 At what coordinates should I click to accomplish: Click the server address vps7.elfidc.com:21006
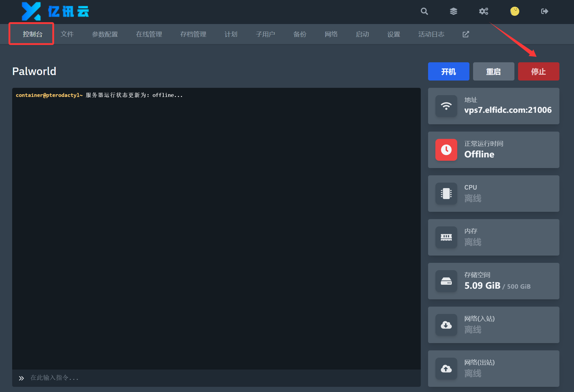[508, 110]
